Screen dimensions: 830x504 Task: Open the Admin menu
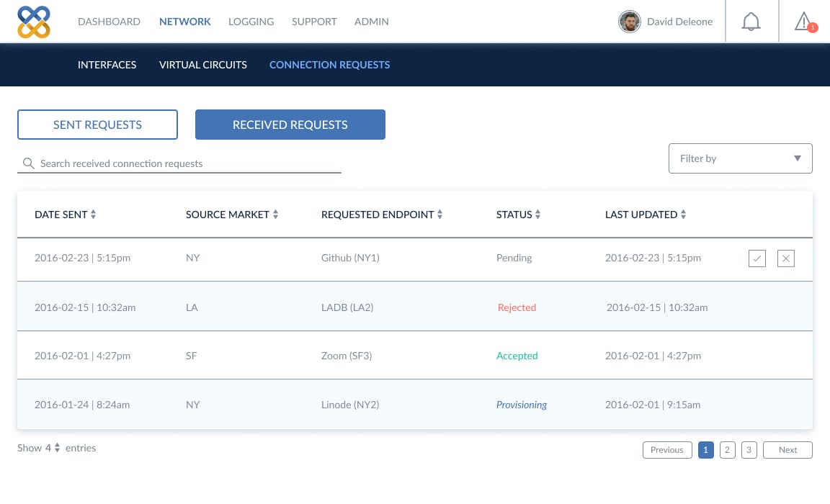coord(372,22)
